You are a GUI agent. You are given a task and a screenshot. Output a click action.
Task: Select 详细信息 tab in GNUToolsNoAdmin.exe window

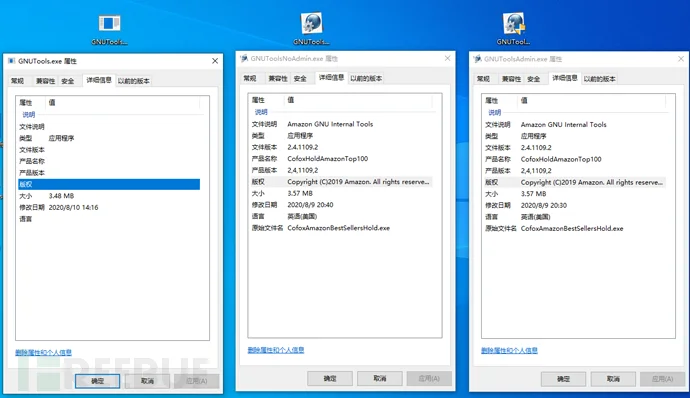pyautogui.click(x=331, y=77)
